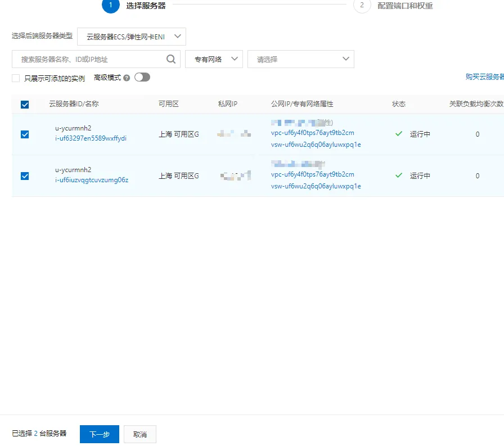Viewport: 504px width, 446px height.
Task: Open the 云服务器ECS/弹性网卡ENI dropdown
Action: click(132, 37)
